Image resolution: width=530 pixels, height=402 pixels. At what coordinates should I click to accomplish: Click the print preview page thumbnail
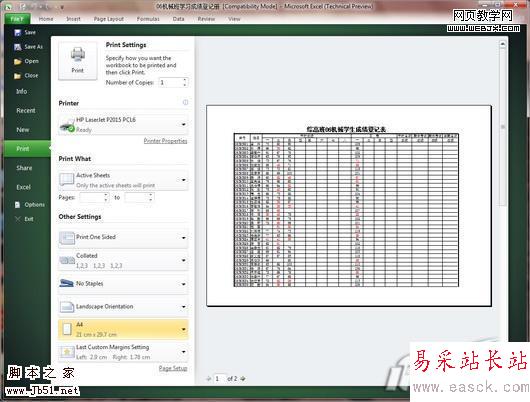click(x=349, y=206)
